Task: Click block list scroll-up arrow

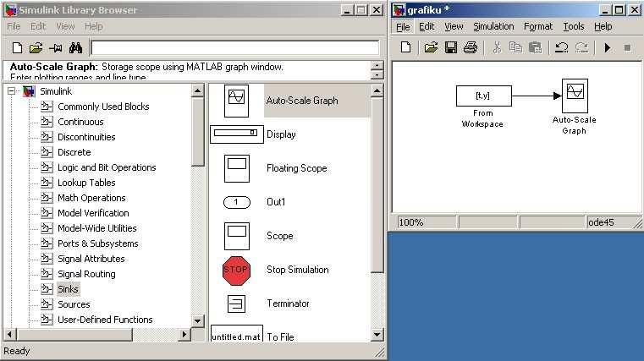Action: coord(377,90)
